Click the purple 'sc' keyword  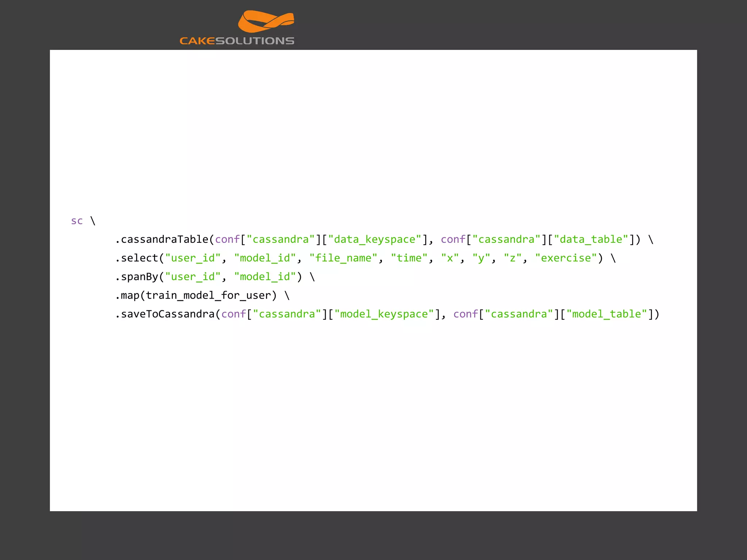pos(77,221)
